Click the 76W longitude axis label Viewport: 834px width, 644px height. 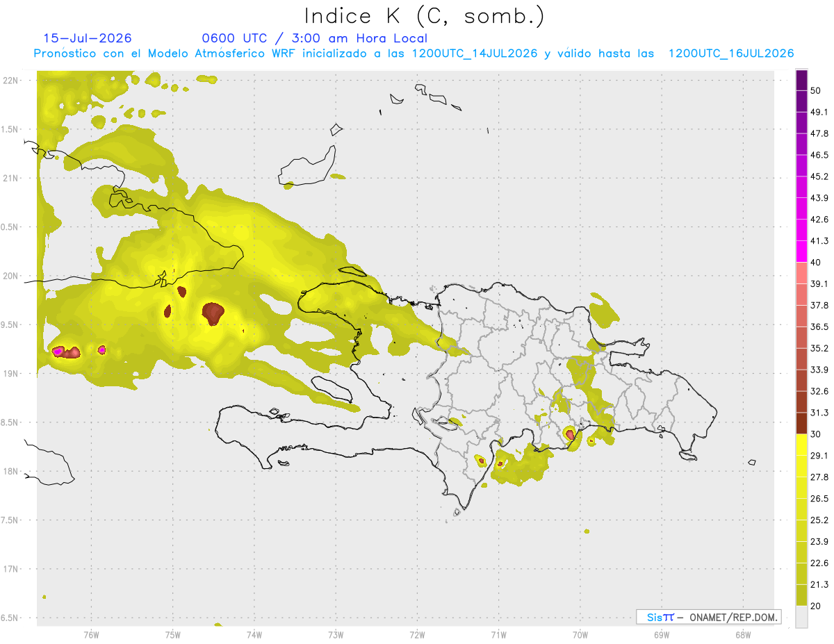(91, 635)
